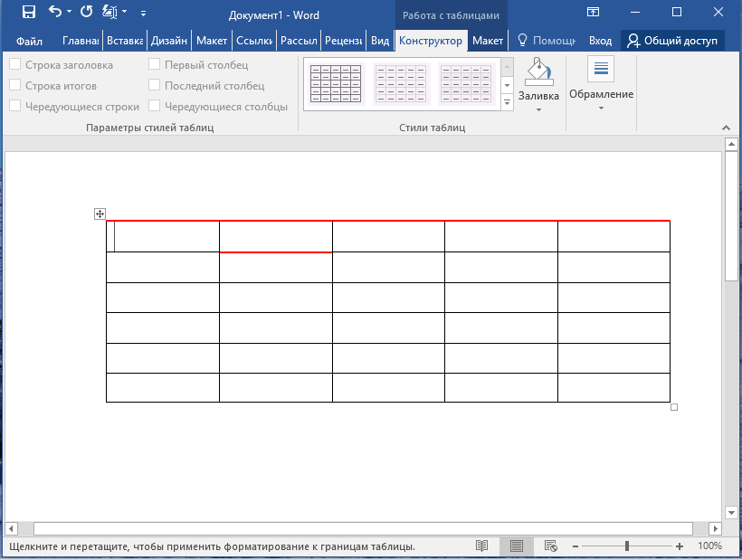The width and height of the screenshot is (742, 560).
Task: Check the Чередующиеся строки option
Action: coord(15,107)
